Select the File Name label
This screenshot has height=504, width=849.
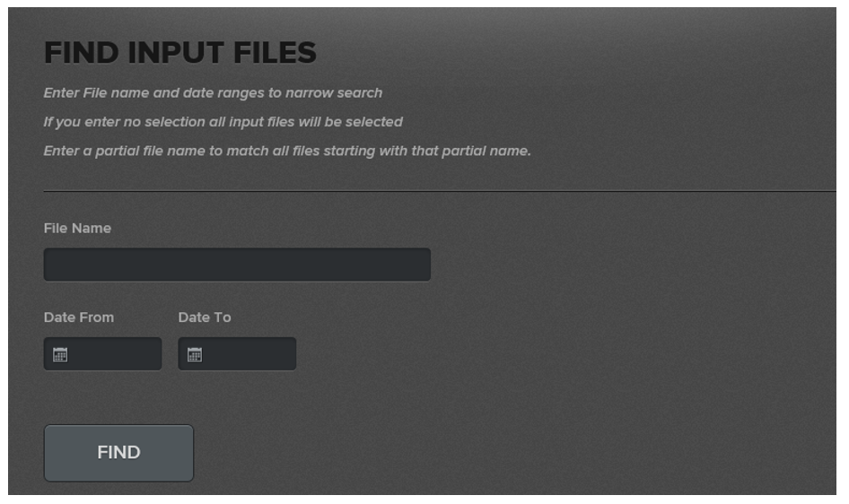[x=77, y=229]
